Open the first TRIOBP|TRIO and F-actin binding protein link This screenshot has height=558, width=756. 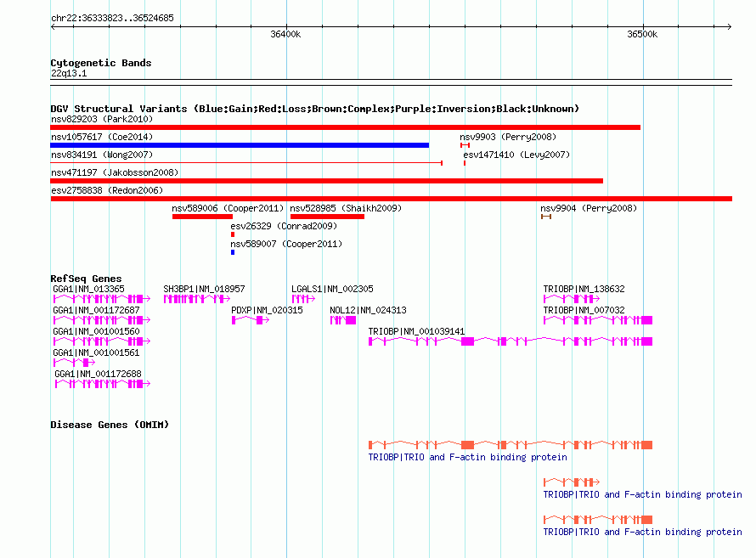[x=468, y=457]
